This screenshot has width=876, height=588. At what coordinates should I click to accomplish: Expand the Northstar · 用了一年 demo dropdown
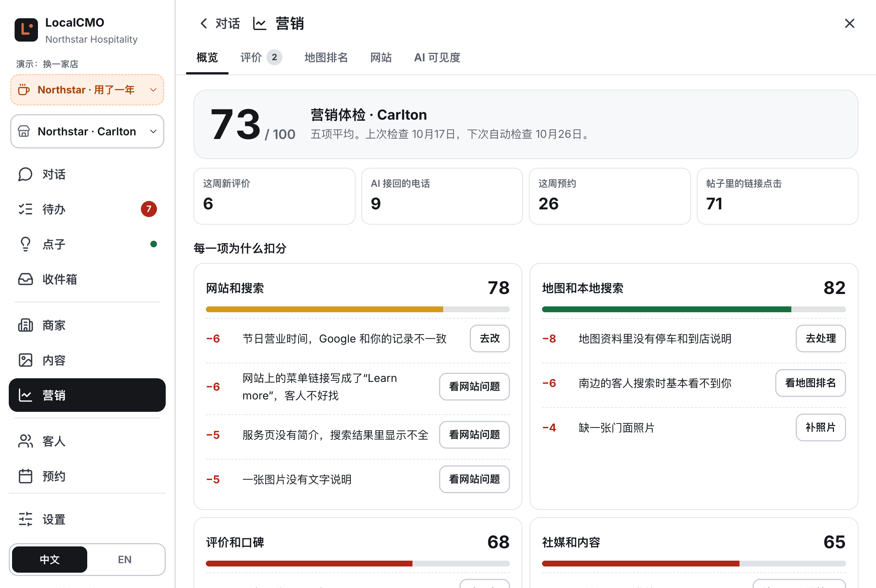[87, 90]
